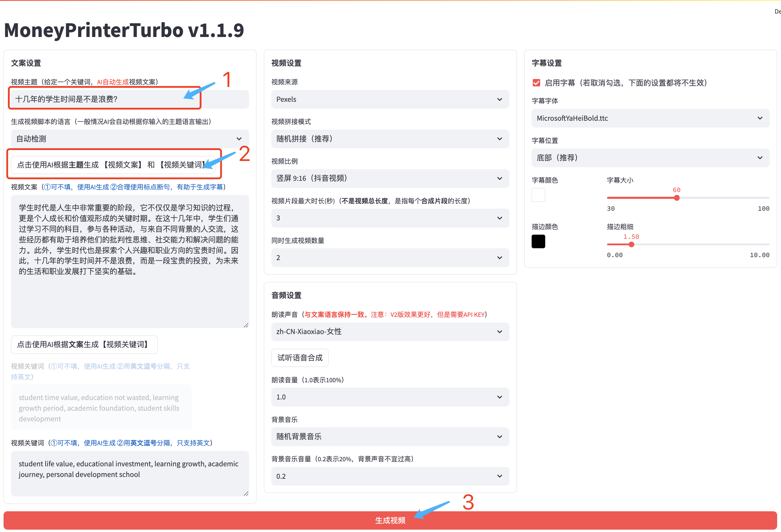Click button generating 视频文案 and 视频关键词 from topic
The height and width of the screenshot is (532, 781).
(111, 165)
